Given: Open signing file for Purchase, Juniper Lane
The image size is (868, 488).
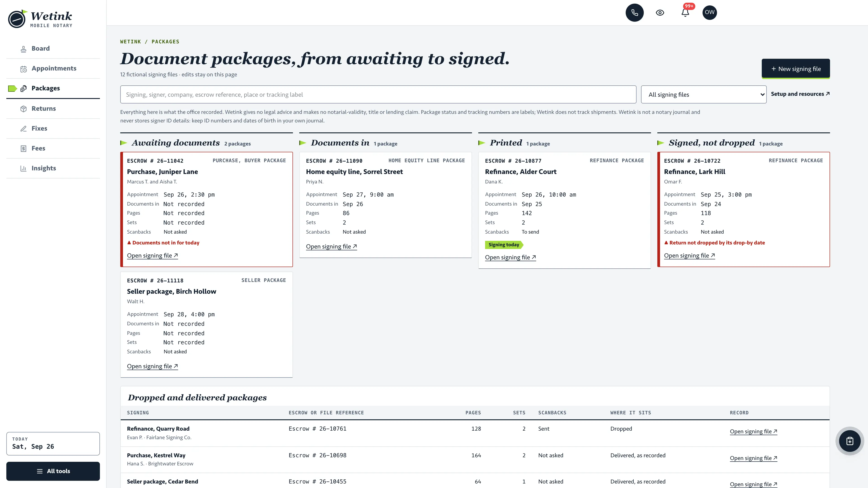Looking at the screenshot, I should click(x=152, y=256).
